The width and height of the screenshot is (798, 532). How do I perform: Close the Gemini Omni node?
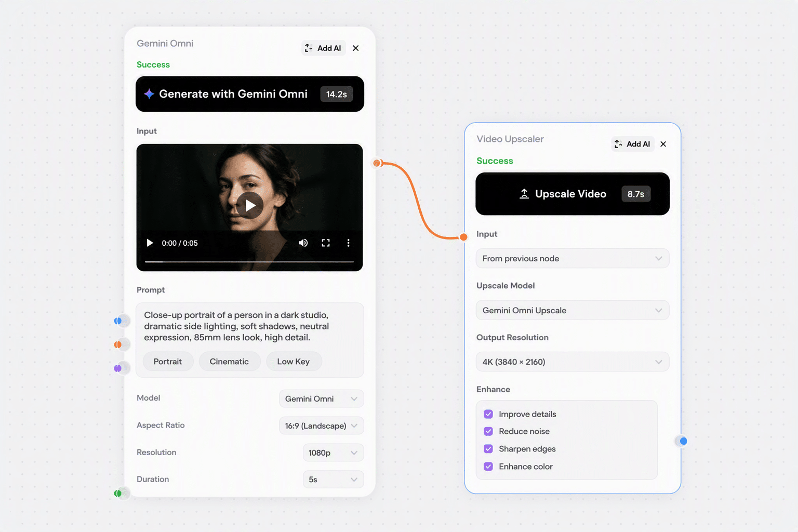[356, 48]
